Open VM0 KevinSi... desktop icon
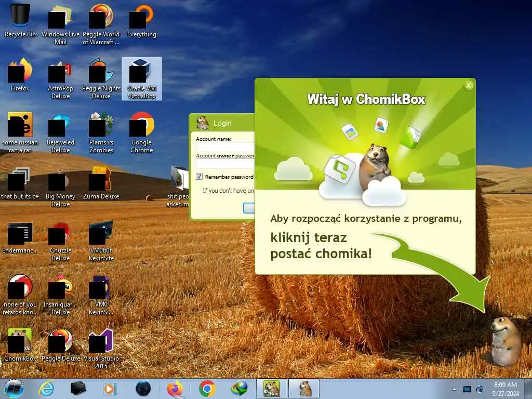Viewport: 532px width, 399px height. coord(101,295)
